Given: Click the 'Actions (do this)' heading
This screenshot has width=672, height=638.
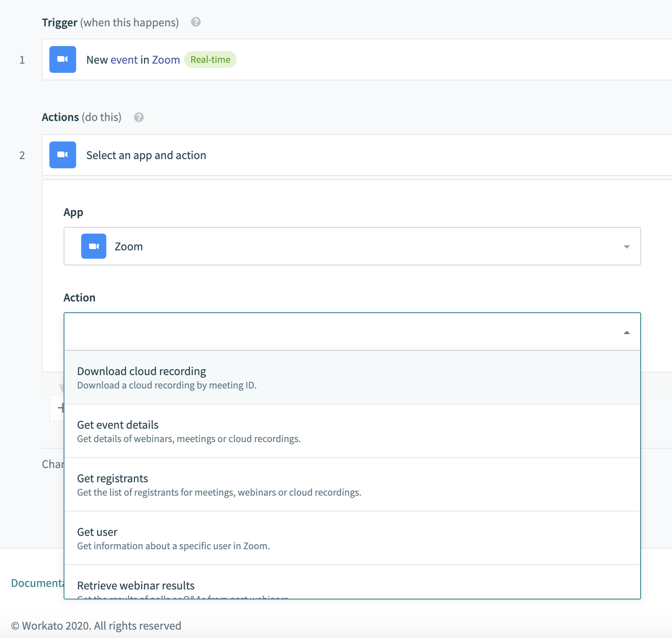Looking at the screenshot, I should point(82,117).
